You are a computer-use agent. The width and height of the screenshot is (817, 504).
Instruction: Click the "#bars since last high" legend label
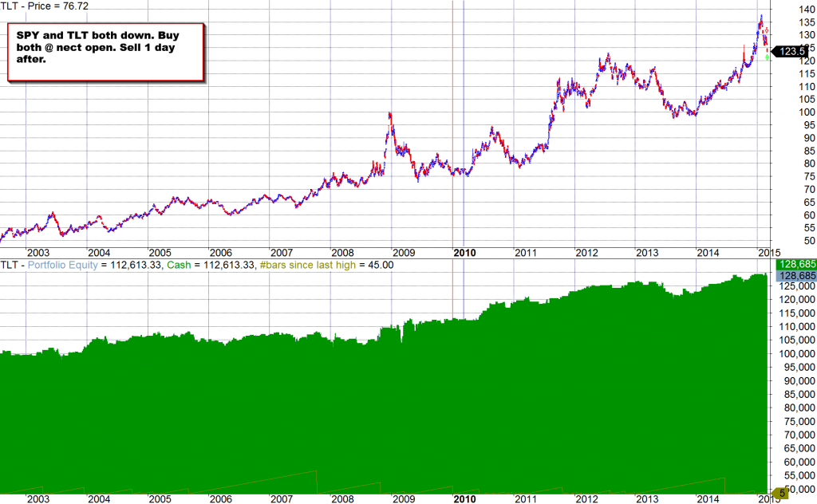tap(307, 265)
